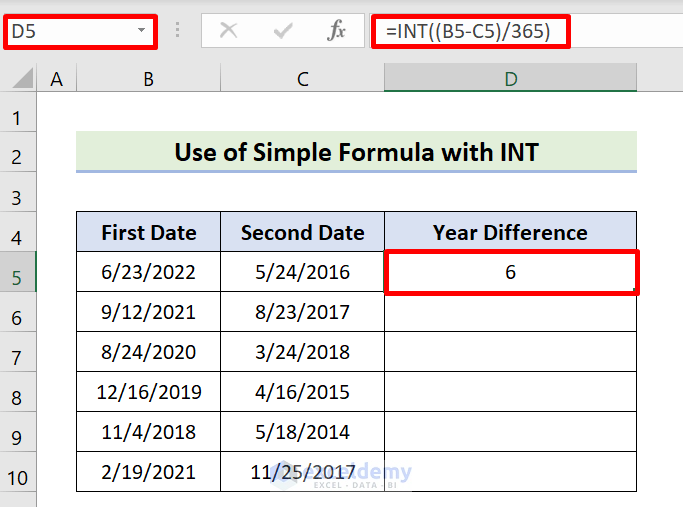Select cell with date 5/24/2016

[302, 272]
